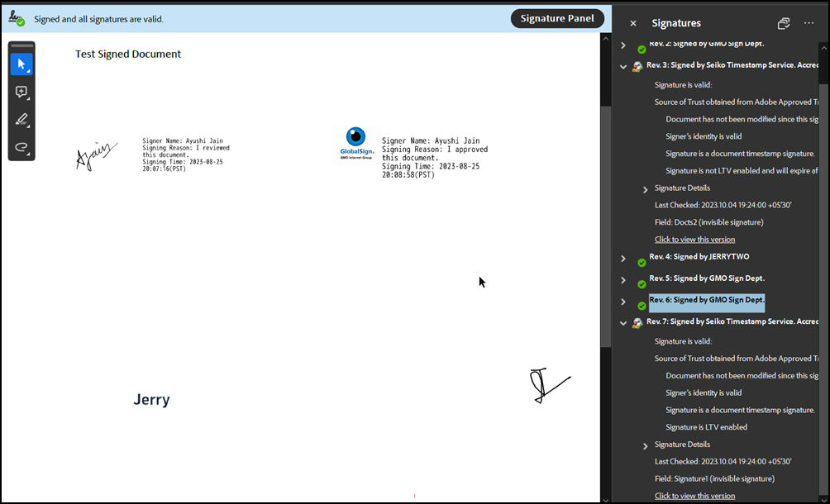Image resolution: width=830 pixels, height=504 pixels.
Task: Click view this version link under Rev. 3
Action: click(x=694, y=240)
